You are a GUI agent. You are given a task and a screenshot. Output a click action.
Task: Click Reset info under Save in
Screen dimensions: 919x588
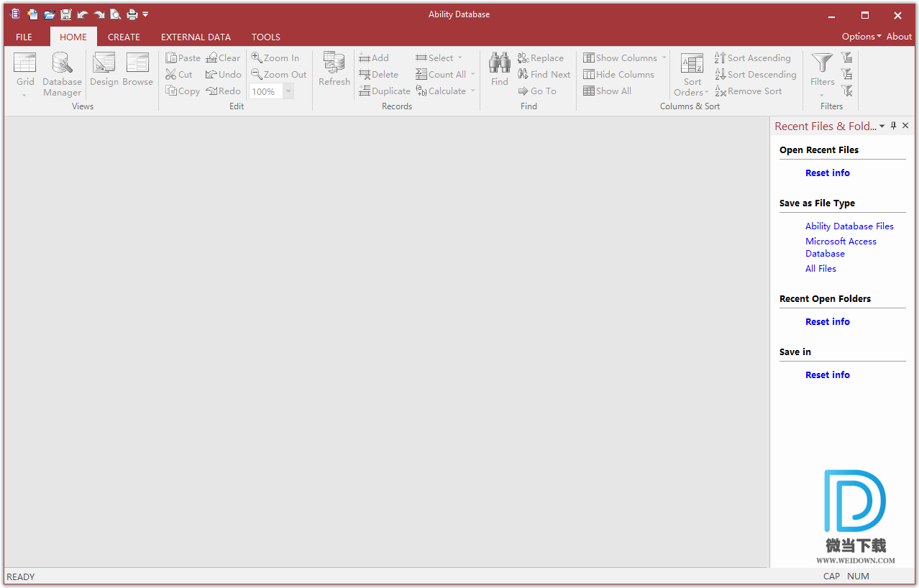click(x=827, y=375)
